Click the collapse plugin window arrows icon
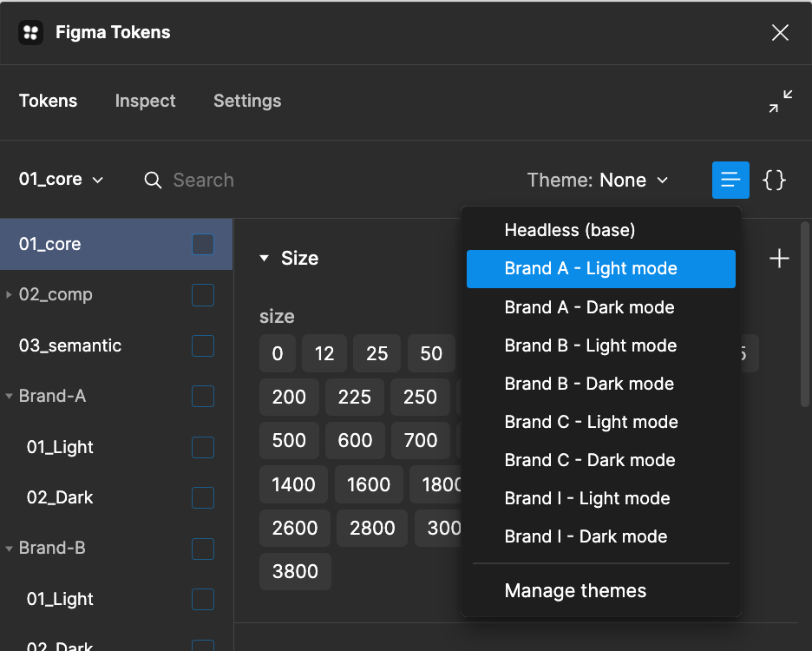The height and width of the screenshot is (651, 812). click(780, 102)
